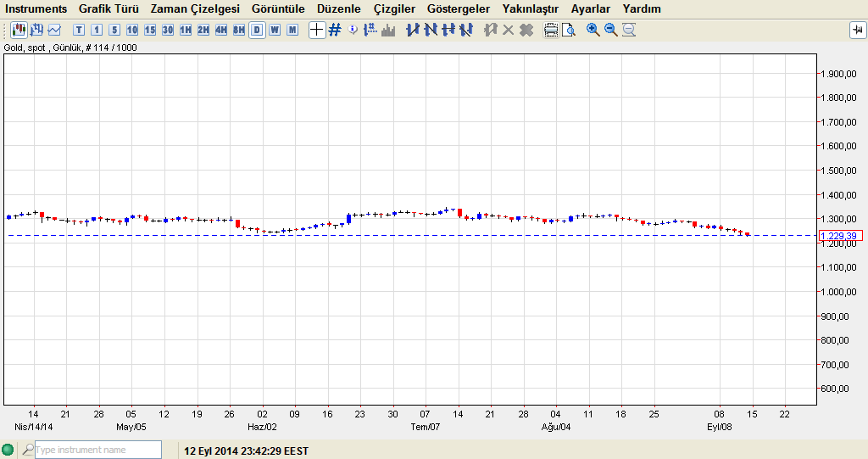Toggle chart grid with hash icon

(x=335, y=30)
